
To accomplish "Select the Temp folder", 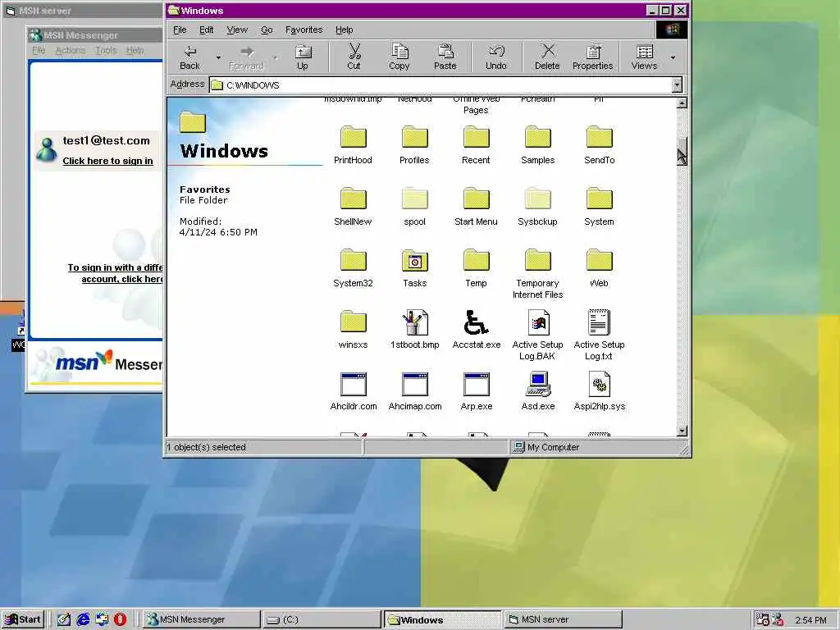I will tap(476, 268).
